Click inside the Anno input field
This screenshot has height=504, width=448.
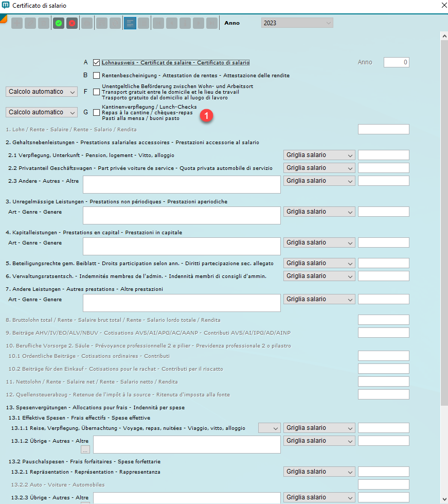tap(396, 62)
